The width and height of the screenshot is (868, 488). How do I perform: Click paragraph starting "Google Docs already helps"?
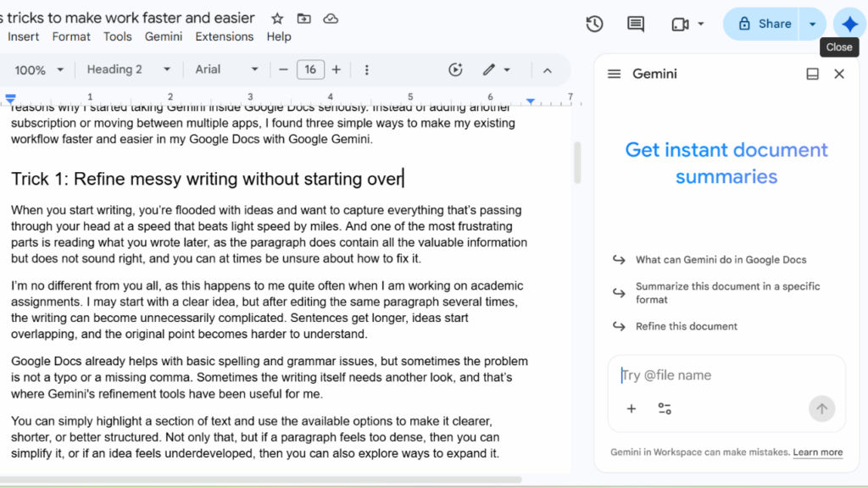[269, 377]
